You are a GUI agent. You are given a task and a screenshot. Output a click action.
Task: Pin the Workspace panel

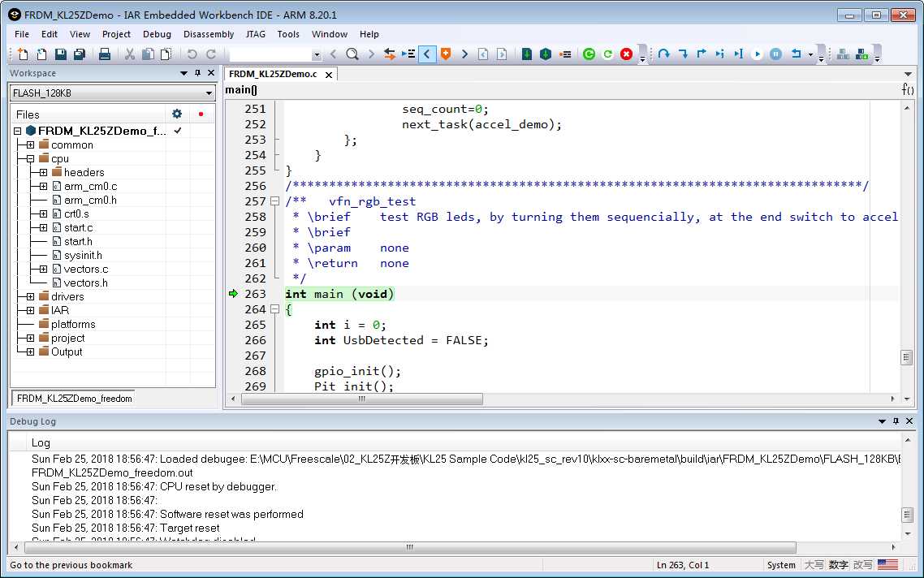click(x=197, y=73)
